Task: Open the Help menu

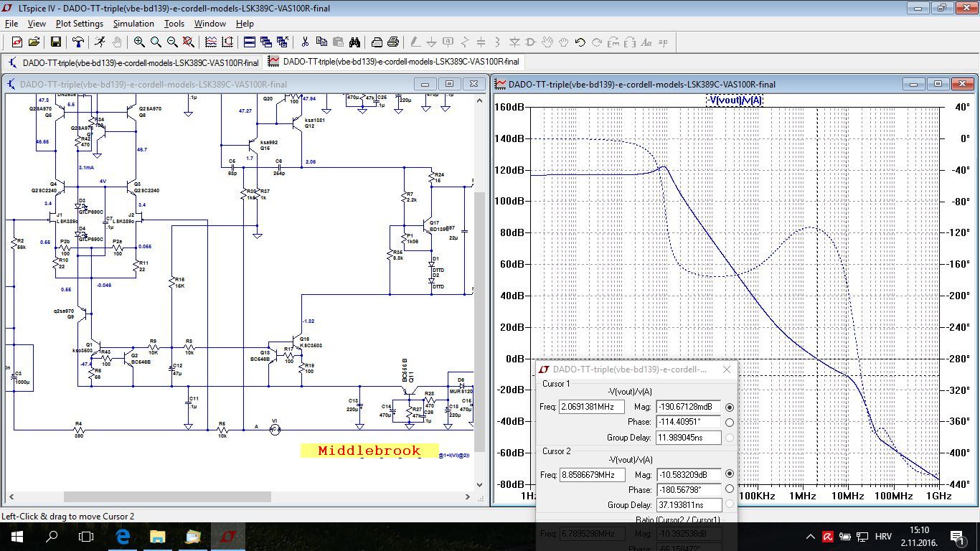Action: pyautogui.click(x=245, y=24)
